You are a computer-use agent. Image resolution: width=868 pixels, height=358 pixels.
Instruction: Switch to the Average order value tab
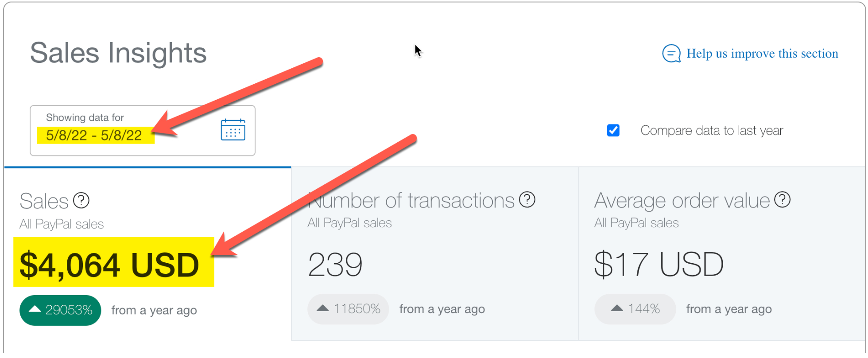(722, 254)
